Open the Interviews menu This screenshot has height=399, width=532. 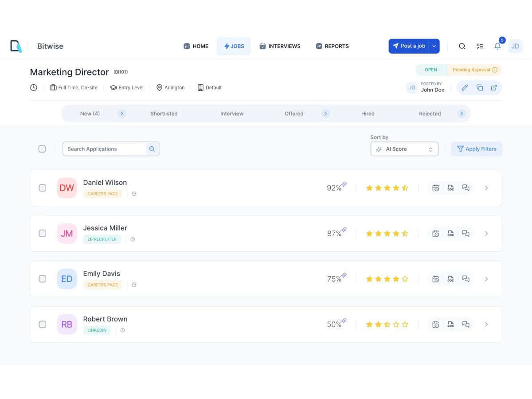coord(280,46)
